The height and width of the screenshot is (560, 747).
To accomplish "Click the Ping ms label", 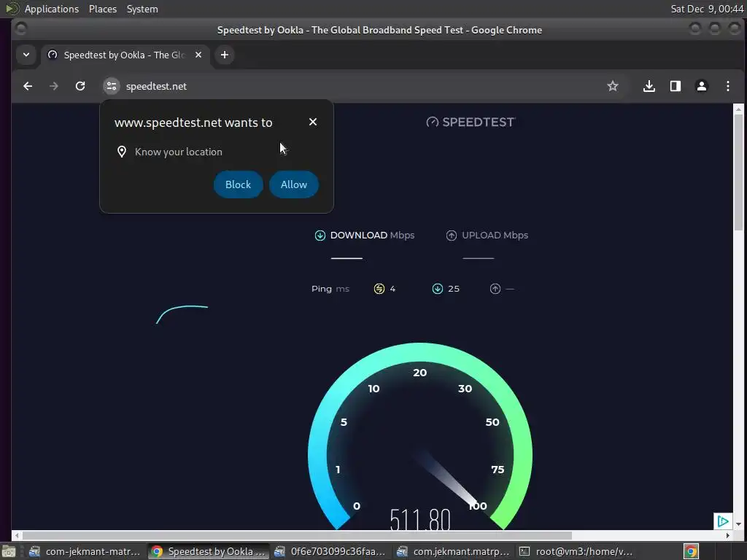I will pos(330,289).
